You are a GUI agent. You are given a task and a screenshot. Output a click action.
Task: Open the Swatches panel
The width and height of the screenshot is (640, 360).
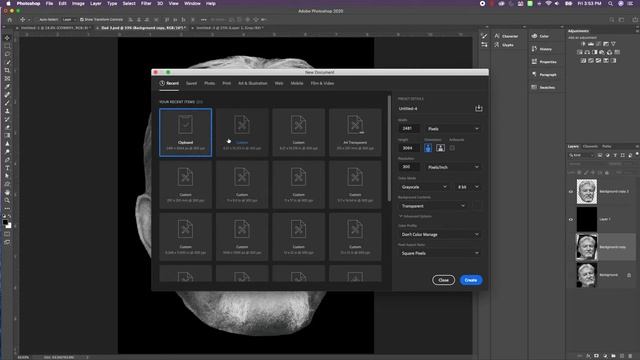(543, 87)
